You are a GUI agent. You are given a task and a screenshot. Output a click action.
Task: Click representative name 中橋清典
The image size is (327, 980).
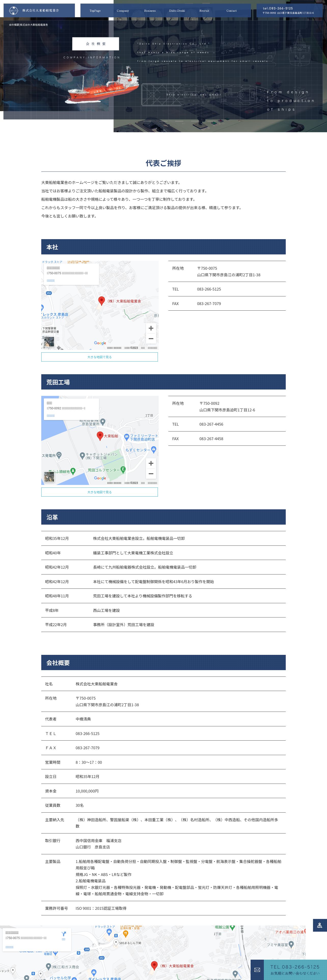83,719
